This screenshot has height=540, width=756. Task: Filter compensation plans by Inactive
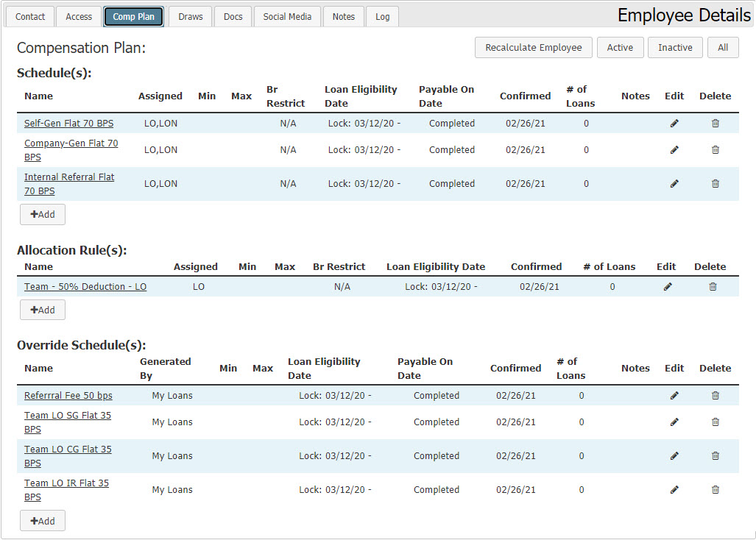[675, 48]
